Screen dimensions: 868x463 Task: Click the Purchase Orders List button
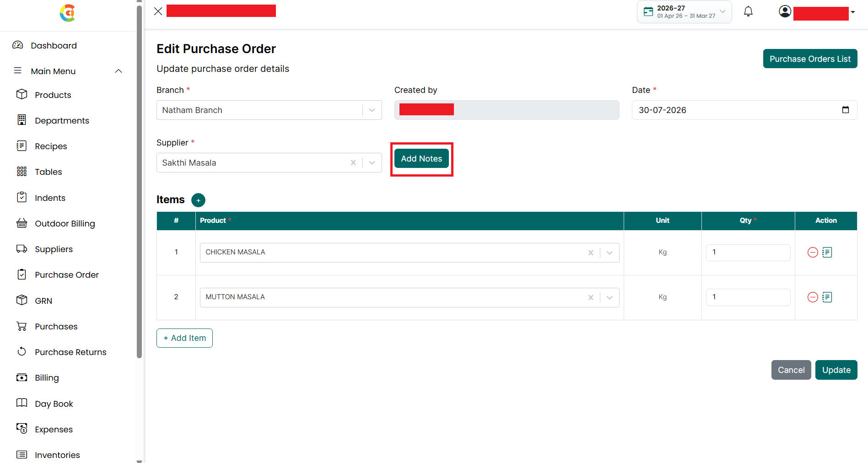(x=810, y=59)
